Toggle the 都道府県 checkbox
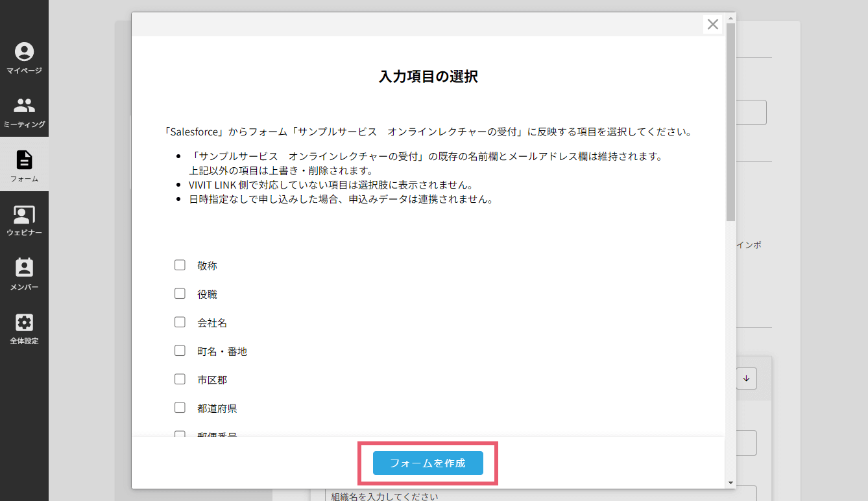The height and width of the screenshot is (501, 868). pos(180,408)
